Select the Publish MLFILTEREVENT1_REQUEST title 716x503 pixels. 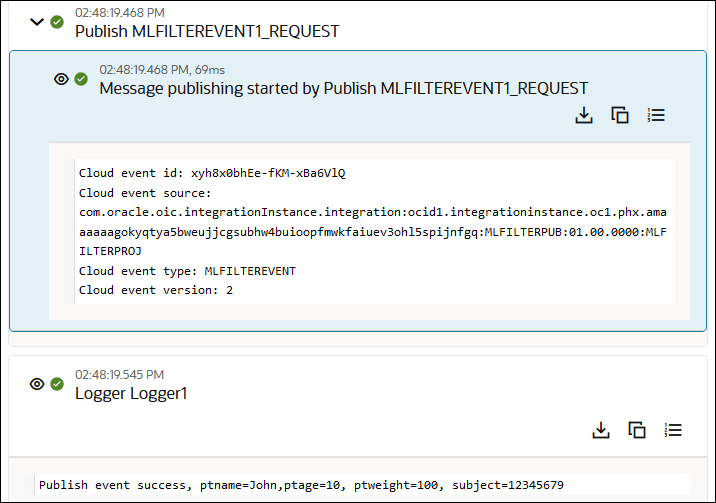point(207,31)
